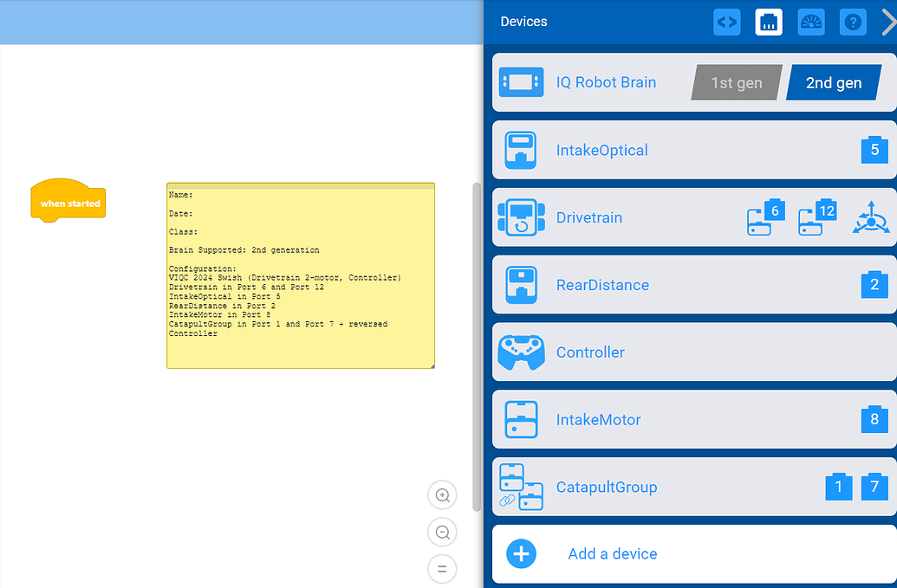Open Help using the question mark icon

pos(853,22)
